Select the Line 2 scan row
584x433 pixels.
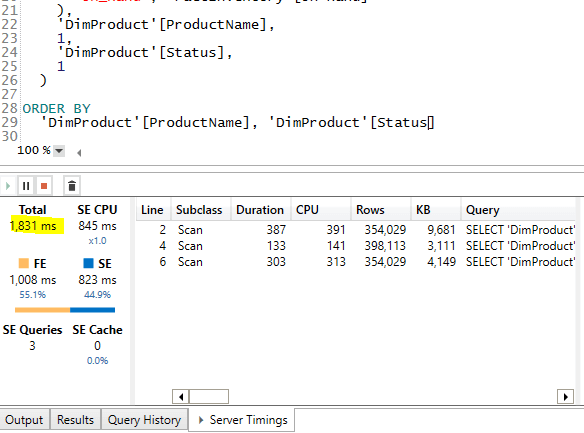click(x=356, y=230)
